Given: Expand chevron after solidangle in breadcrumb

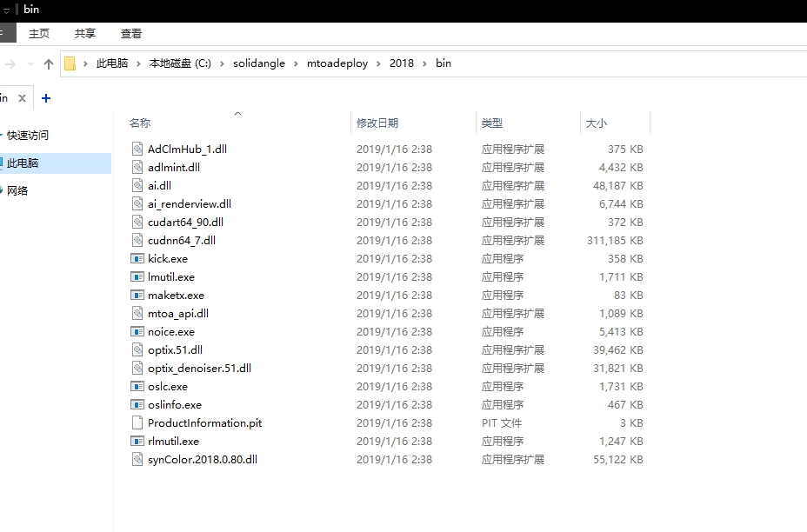Looking at the screenshot, I should (297, 63).
